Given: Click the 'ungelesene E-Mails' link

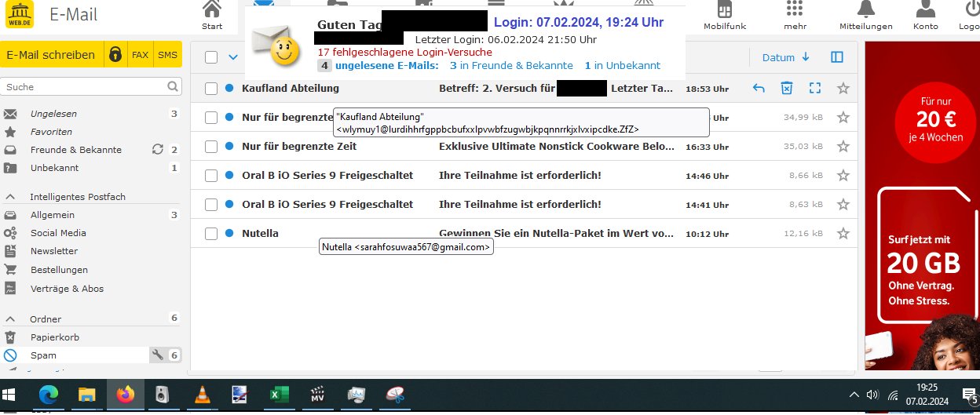Looking at the screenshot, I should click(386, 66).
